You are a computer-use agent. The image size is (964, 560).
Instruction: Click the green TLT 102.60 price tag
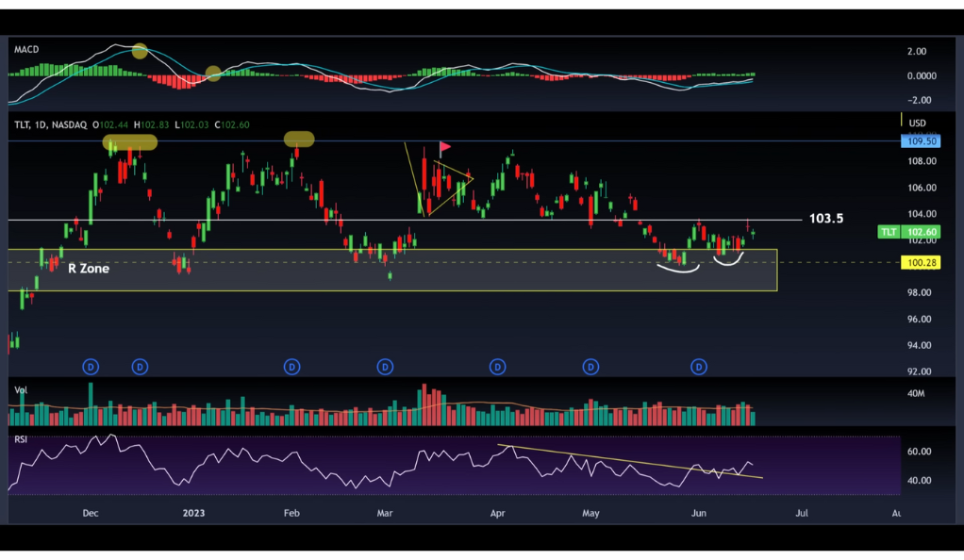[908, 232]
